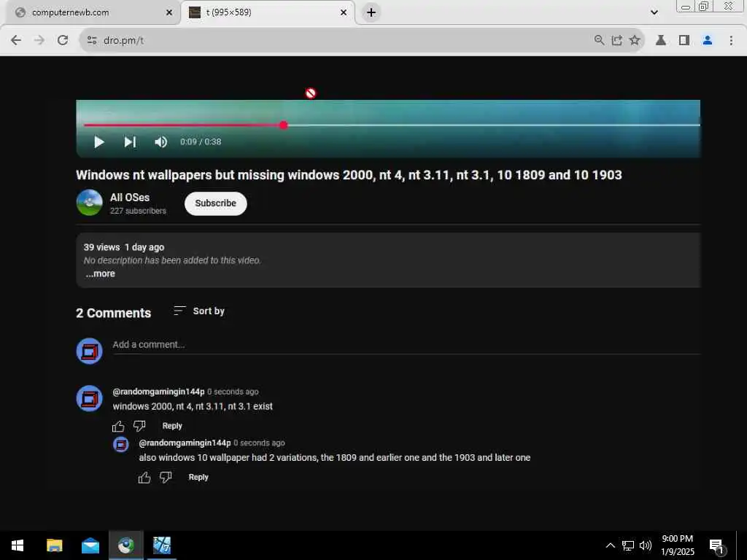The width and height of the screenshot is (747, 560).
Task: Focus the Add a comment field
Action: coord(406,345)
